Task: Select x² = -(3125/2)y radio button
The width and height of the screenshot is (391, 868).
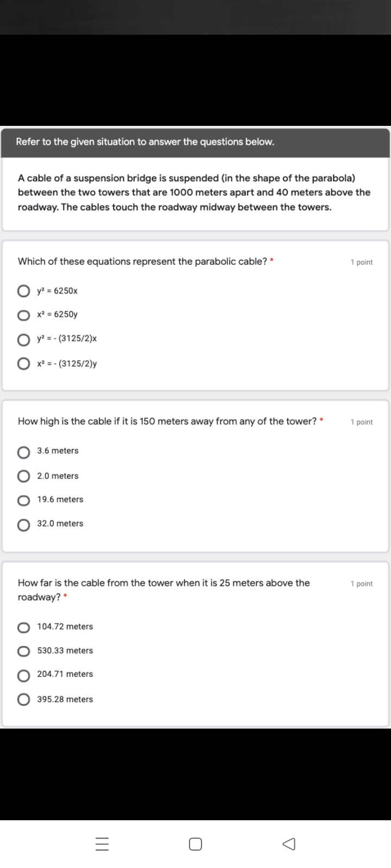Action: 23,364
